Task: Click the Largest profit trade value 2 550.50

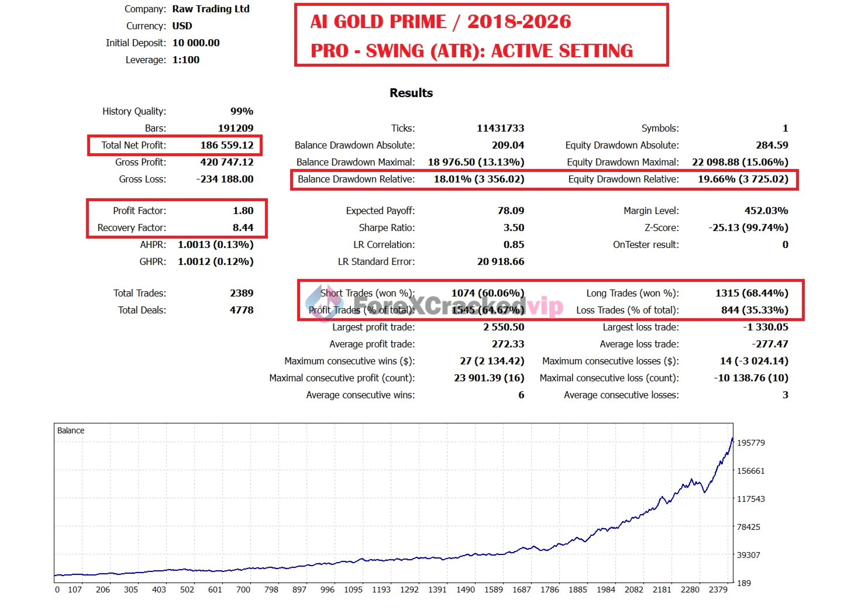Action: 504,327
